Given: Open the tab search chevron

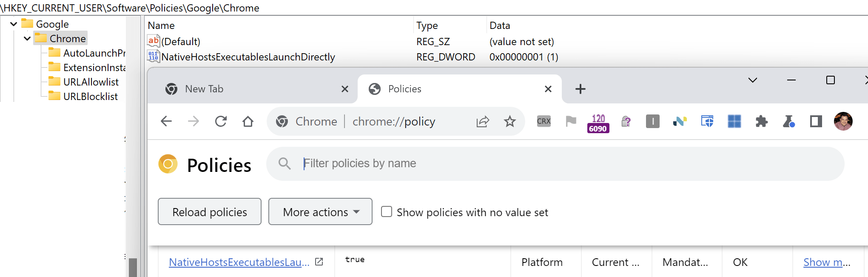Looking at the screenshot, I should tap(752, 80).
